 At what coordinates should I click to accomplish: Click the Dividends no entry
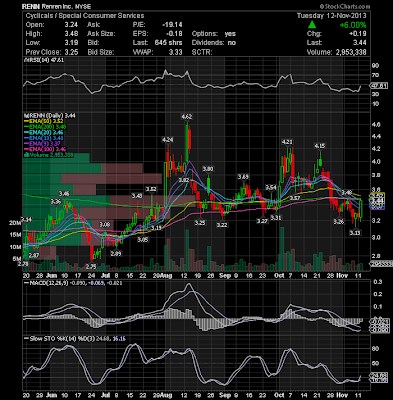214,43
